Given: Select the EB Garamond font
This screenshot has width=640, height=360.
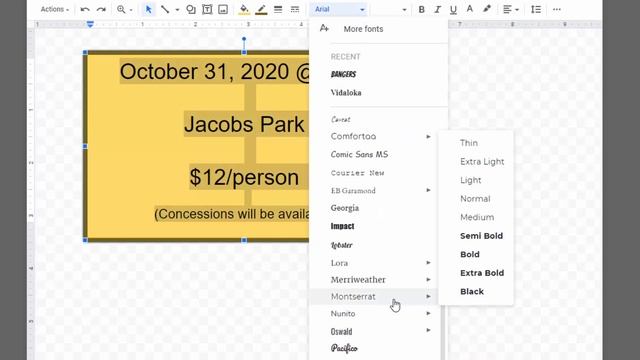Looking at the screenshot, I should pos(353,191).
